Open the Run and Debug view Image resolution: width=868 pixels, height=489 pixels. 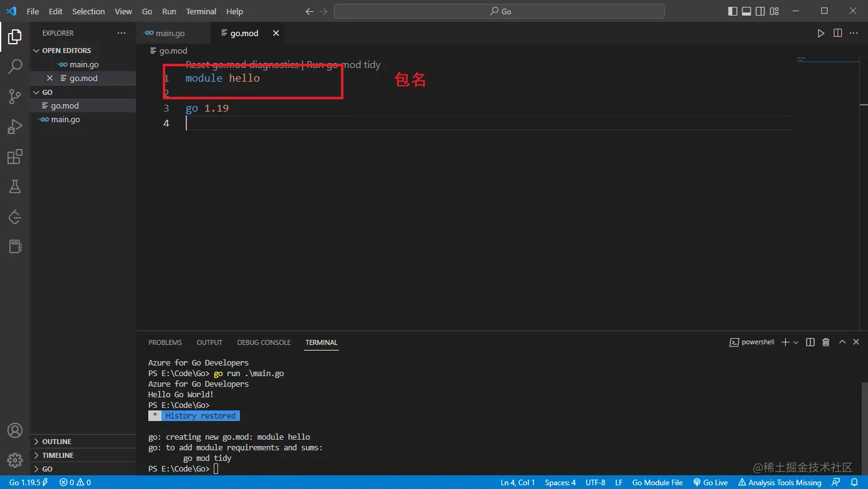point(15,127)
